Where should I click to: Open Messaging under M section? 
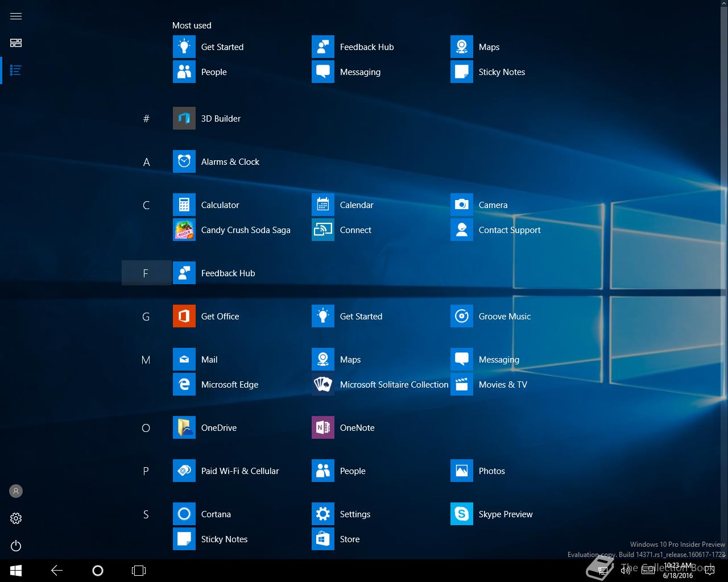click(485, 359)
